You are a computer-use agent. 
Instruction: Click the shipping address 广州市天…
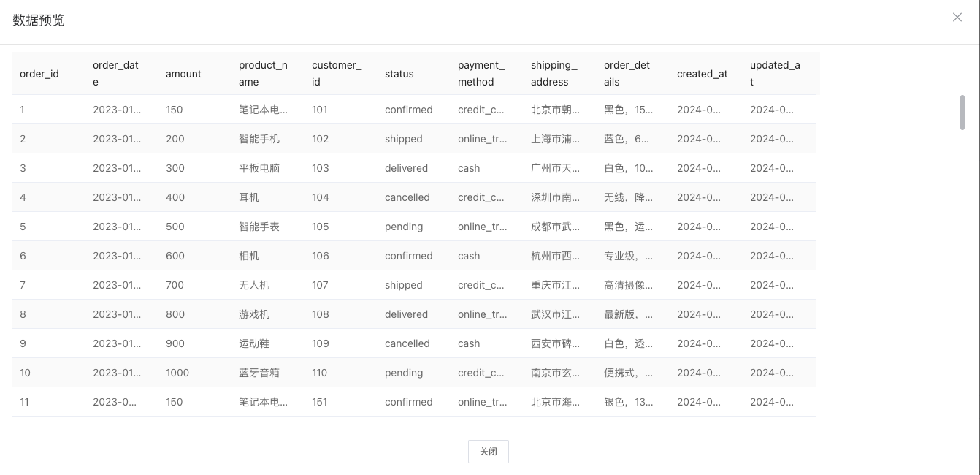pos(556,168)
